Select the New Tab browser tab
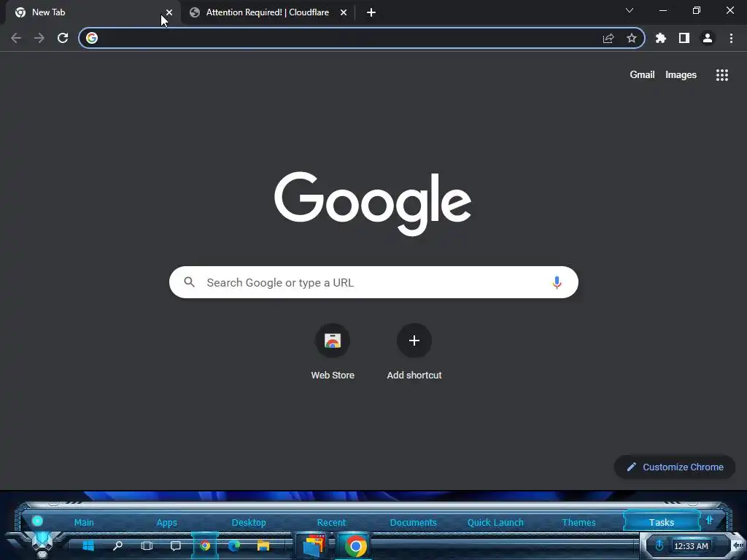Image resolution: width=747 pixels, height=560 pixels. point(90,12)
